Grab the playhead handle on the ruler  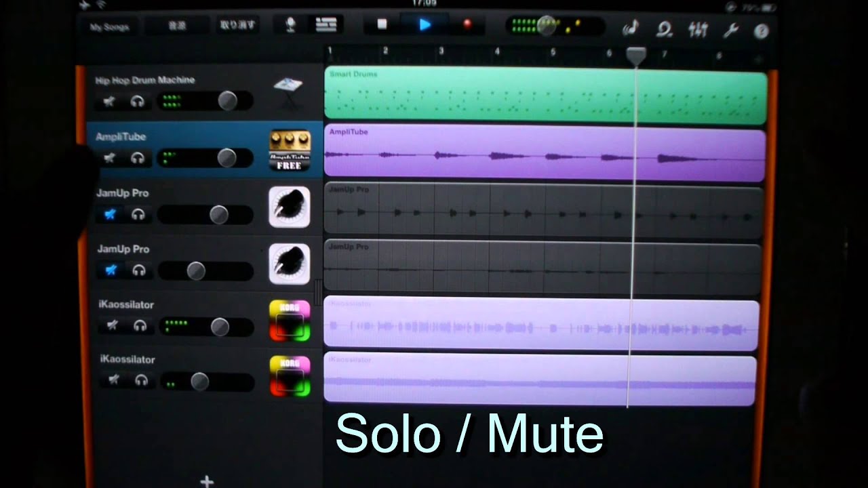pos(636,56)
